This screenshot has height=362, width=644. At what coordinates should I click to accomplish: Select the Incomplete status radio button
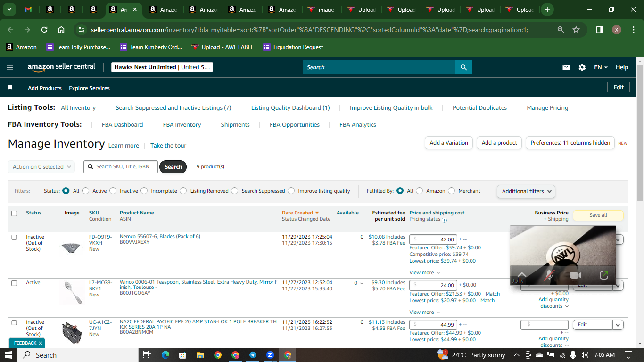[x=144, y=191]
